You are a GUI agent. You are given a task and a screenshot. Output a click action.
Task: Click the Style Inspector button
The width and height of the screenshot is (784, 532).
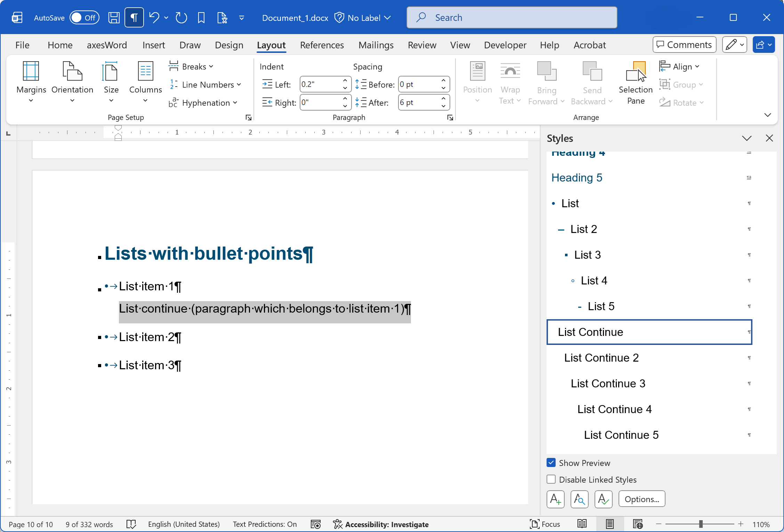(580, 499)
